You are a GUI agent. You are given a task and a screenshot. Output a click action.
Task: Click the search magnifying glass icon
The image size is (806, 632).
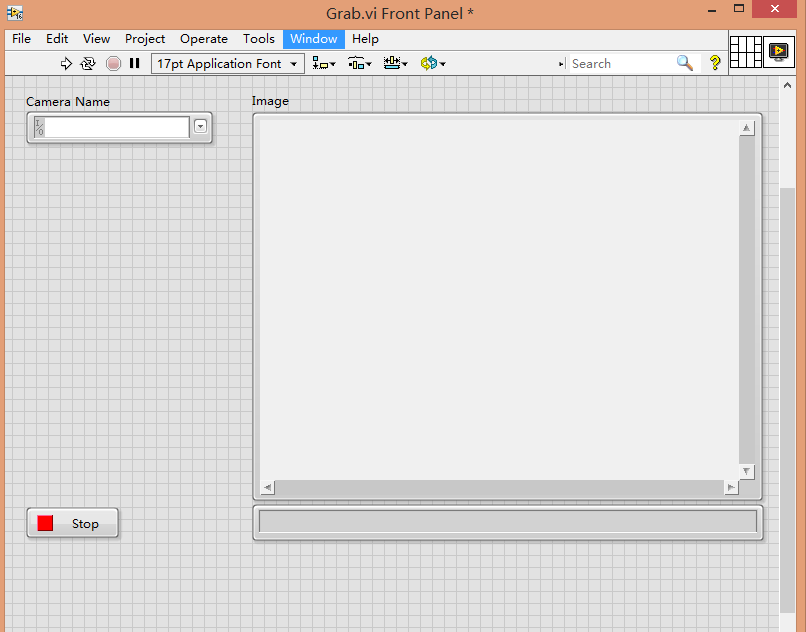point(684,63)
